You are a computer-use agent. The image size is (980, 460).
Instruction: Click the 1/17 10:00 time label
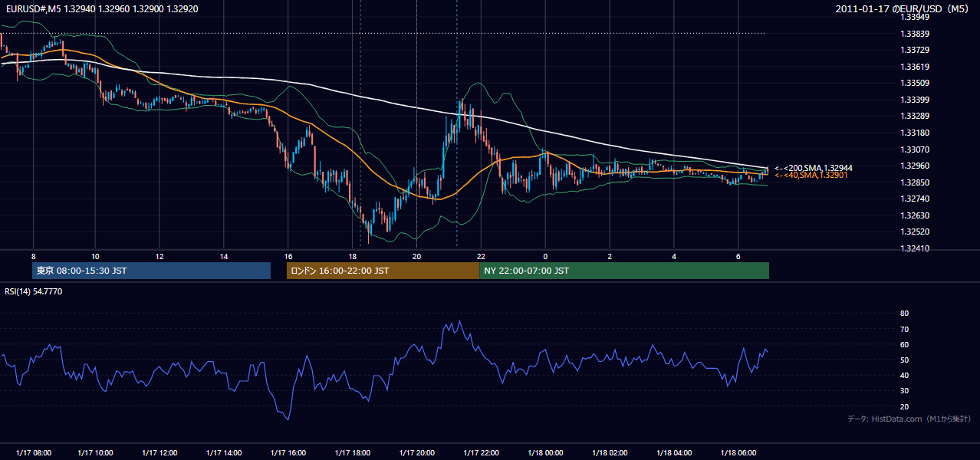[96, 453]
